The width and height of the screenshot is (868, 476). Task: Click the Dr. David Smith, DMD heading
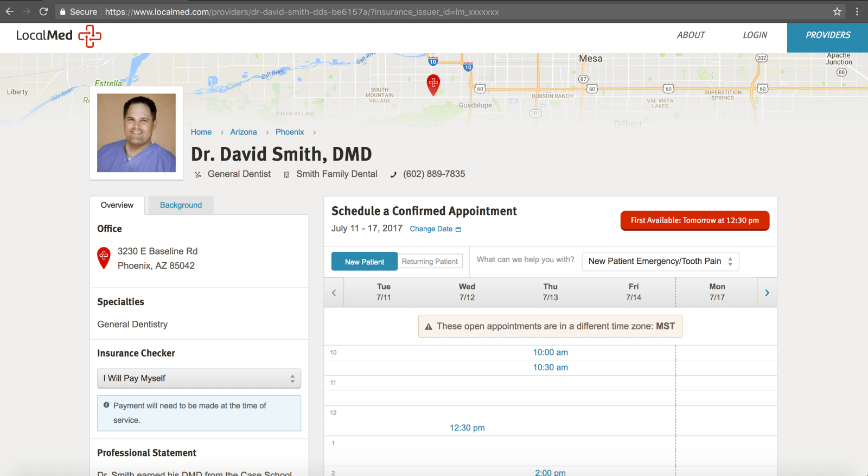click(x=282, y=154)
